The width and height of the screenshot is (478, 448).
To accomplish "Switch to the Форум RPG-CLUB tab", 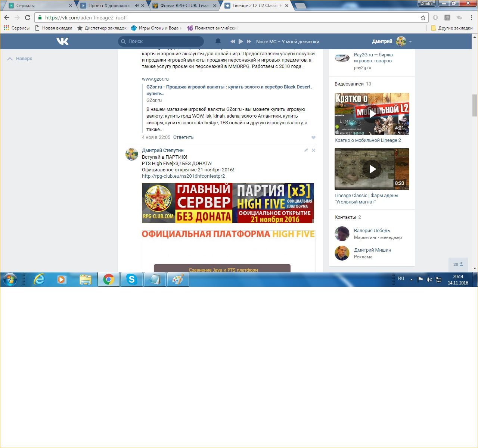I will click(x=184, y=6).
